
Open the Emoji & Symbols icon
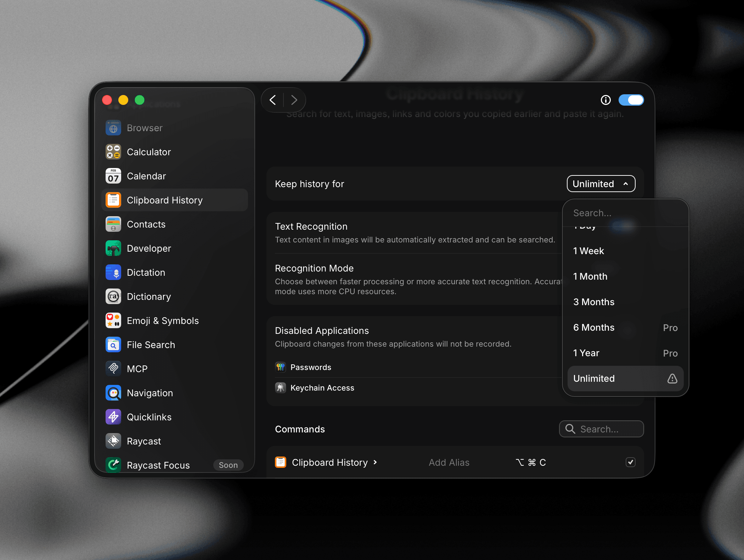click(113, 321)
